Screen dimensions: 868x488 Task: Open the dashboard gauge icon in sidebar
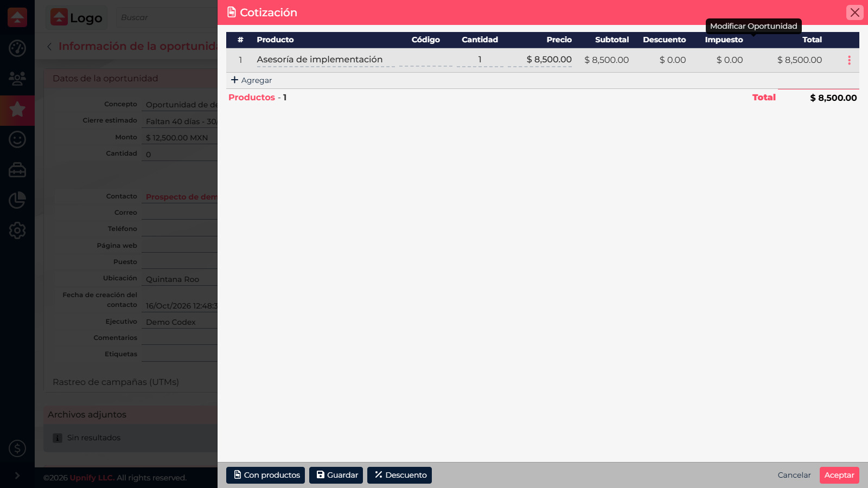17,48
